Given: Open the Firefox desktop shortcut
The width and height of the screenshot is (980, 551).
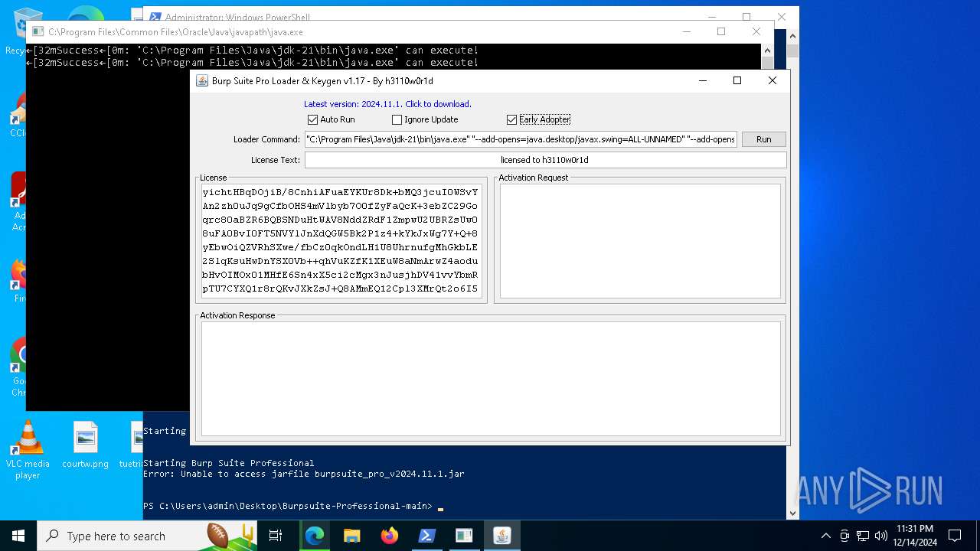Looking at the screenshot, I should [19, 281].
